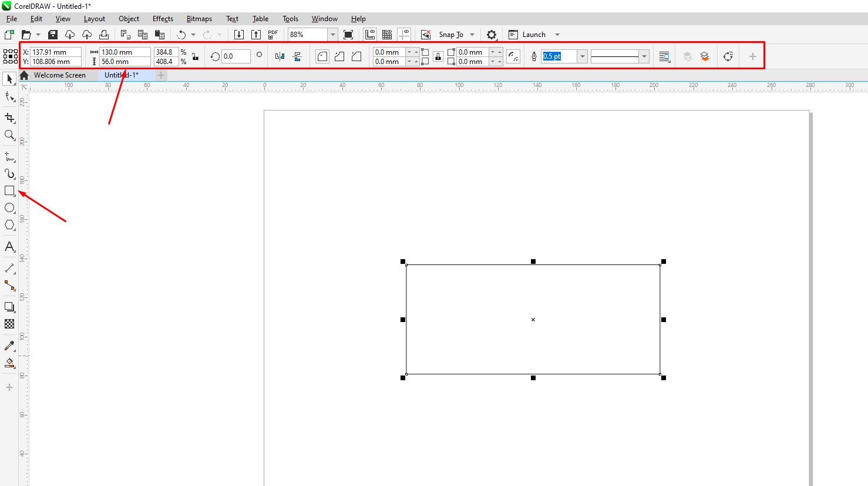Click Mirror horizontally icon
868x486 pixels.
coord(280,56)
